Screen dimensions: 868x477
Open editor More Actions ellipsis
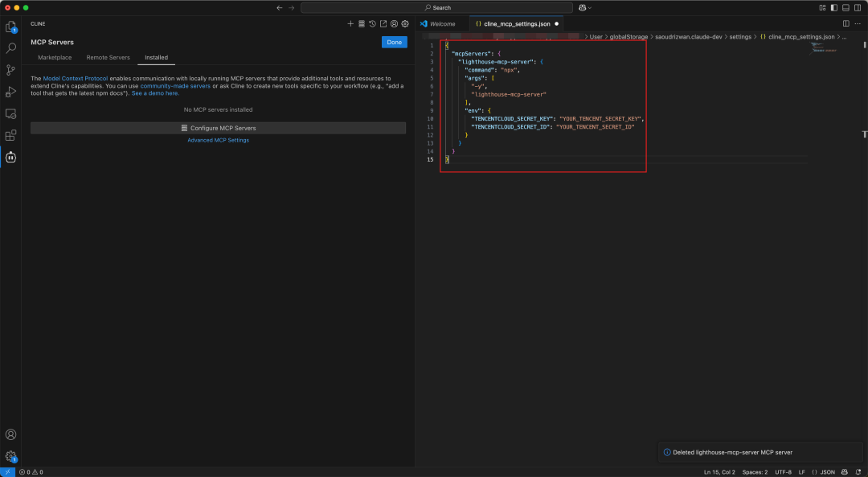coord(858,24)
